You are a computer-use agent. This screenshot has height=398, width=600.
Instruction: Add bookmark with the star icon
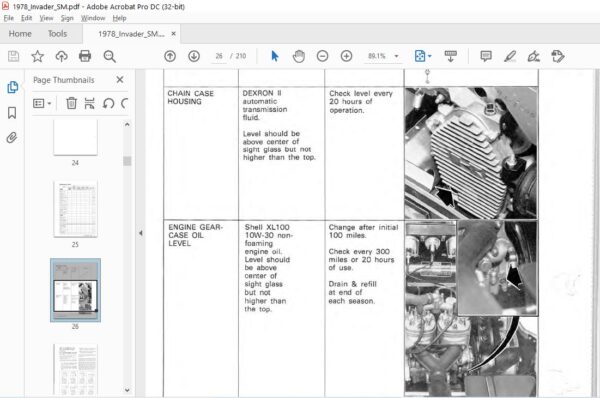(x=38, y=56)
